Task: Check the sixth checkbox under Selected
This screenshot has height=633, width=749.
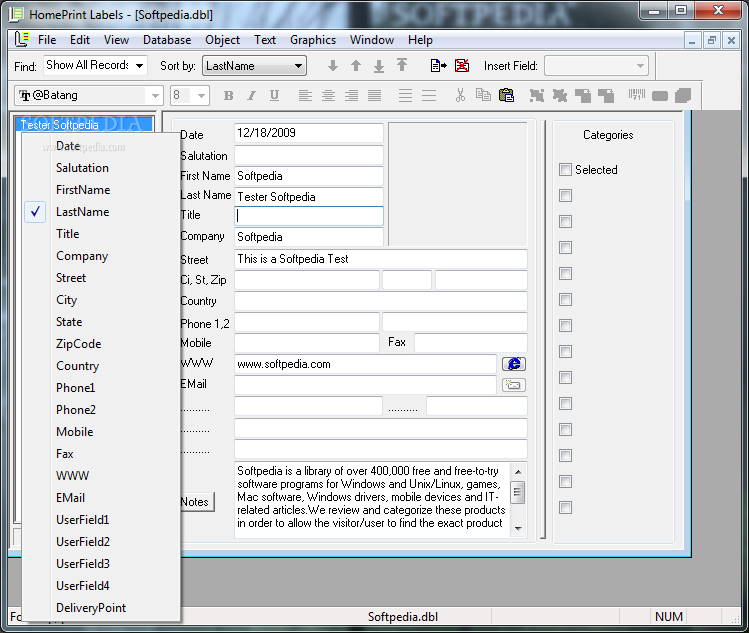Action: (565, 326)
